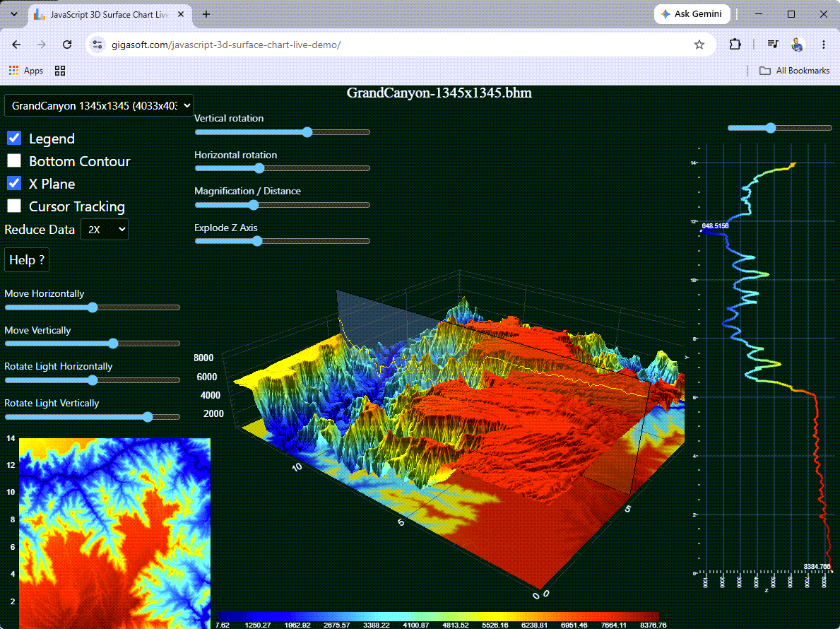Screen dimensions: 840x629
Task: Click the Ask Gemini button
Action: pos(692,14)
